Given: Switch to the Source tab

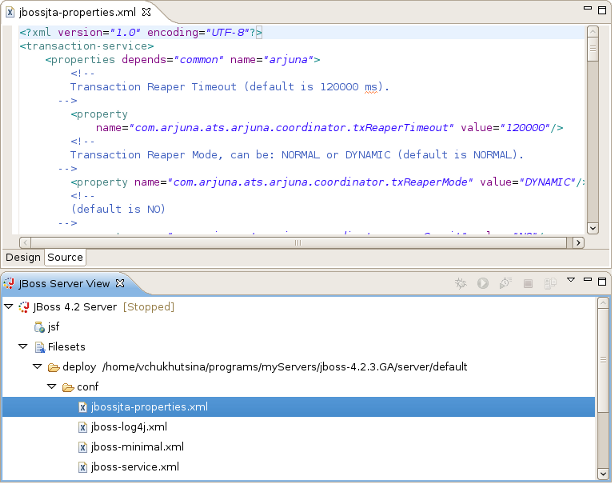Looking at the screenshot, I should pos(66,257).
